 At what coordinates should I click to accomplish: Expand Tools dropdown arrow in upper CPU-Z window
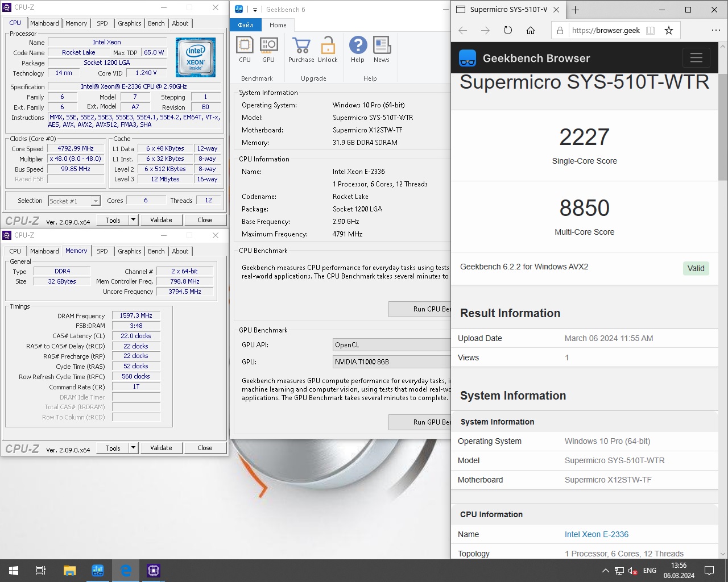click(134, 220)
